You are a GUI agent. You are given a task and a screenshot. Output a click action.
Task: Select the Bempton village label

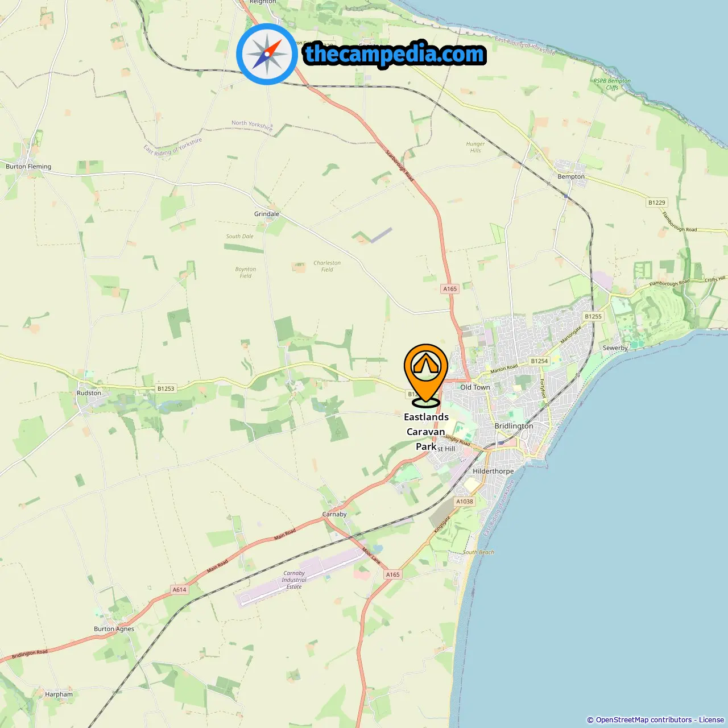coord(571,176)
